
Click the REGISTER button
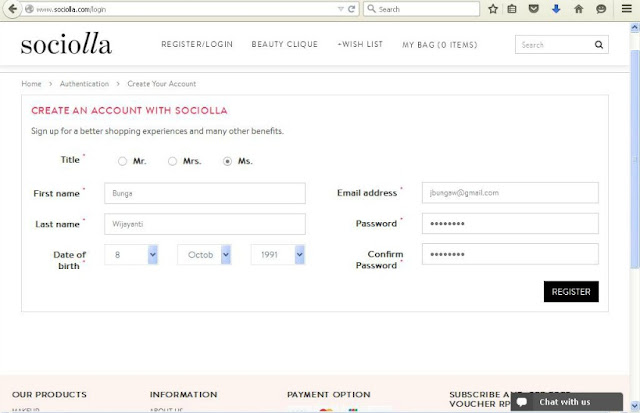[571, 291]
